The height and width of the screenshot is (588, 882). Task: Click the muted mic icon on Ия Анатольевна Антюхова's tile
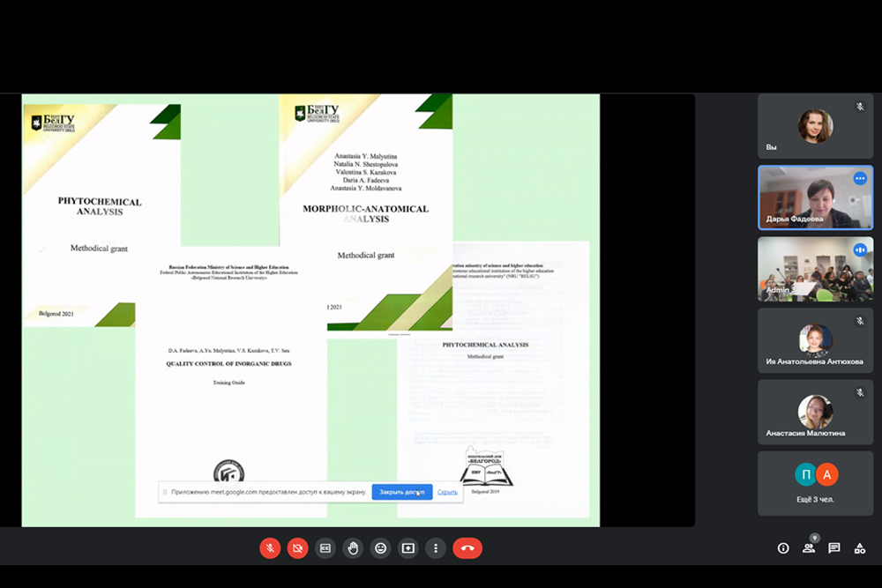click(x=859, y=321)
